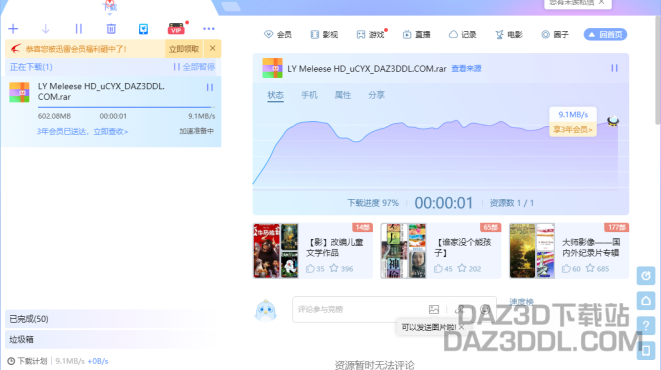The height and width of the screenshot is (370, 661).
Task: Like the 大师影像 card (60)
Action: pyautogui.click(x=571, y=268)
